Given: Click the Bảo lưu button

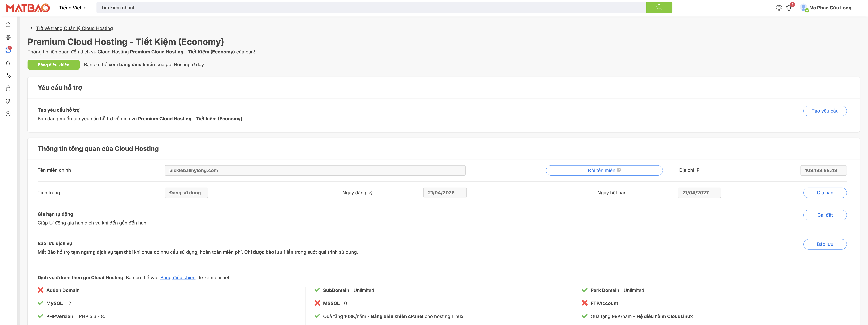Looking at the screenshot, I should 825,244.
